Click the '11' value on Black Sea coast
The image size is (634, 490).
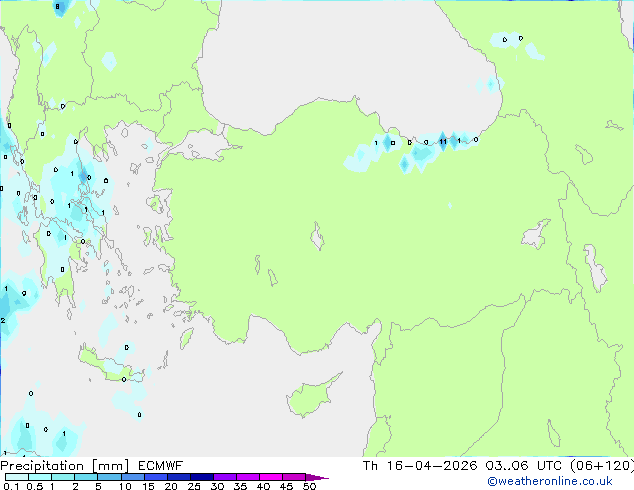(x=443, y=142)
